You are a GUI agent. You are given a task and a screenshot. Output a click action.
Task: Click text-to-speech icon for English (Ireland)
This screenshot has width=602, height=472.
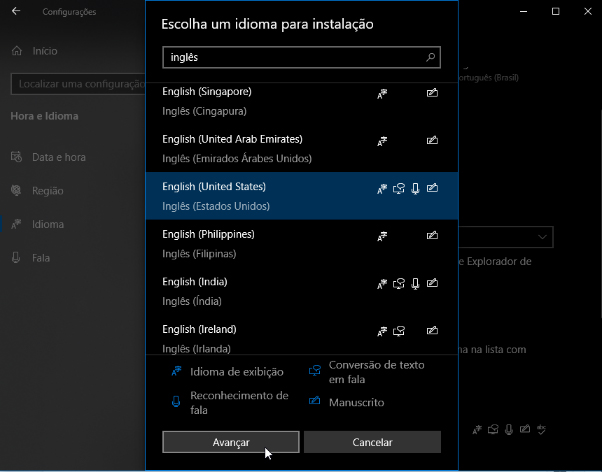point(399,331)
